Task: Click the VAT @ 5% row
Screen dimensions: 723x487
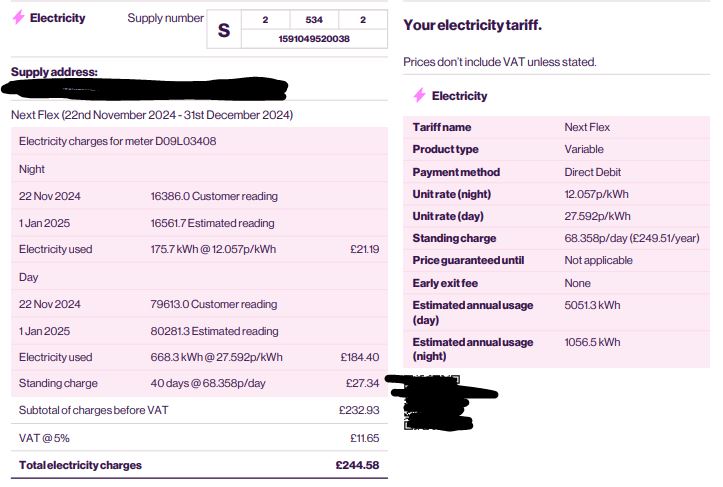Action: click(x=199, y=438)
